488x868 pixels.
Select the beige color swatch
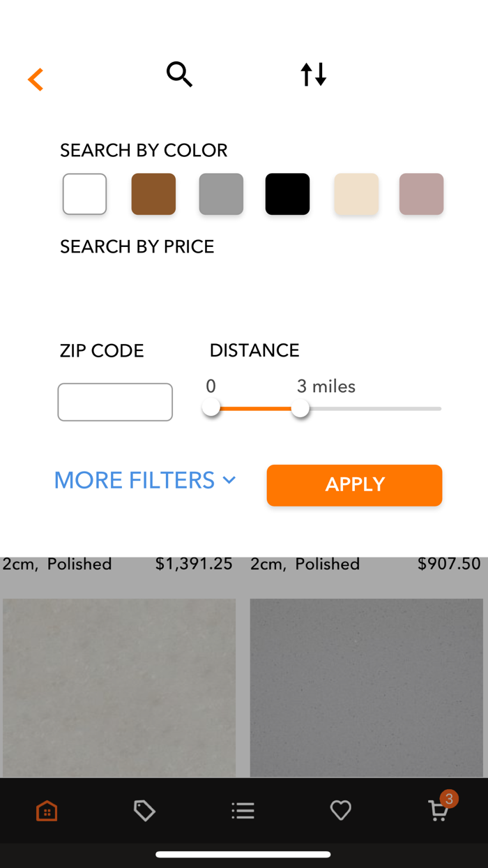356,194
